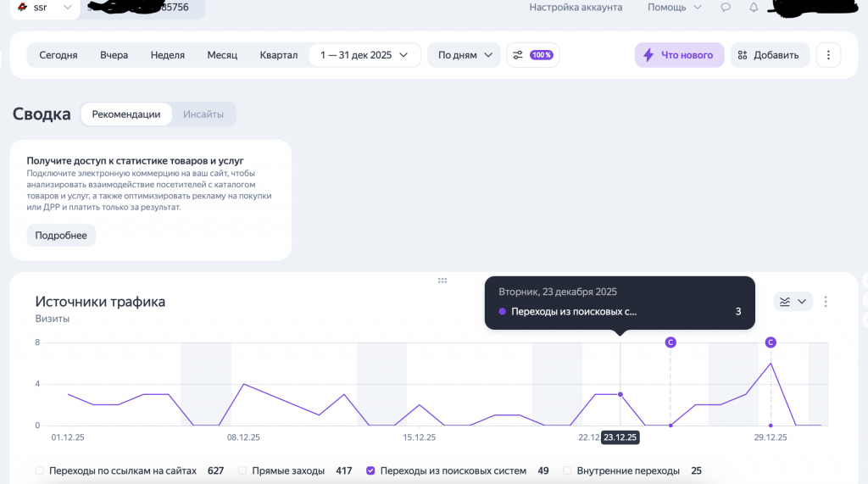Click the '15.12.25' axis date label

[419, 437]
